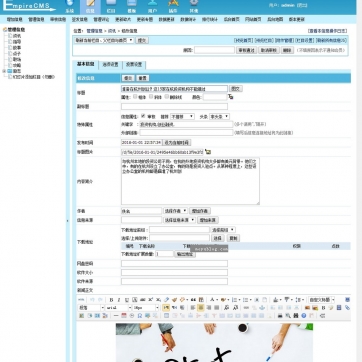Apply subscript in the editor toolbar
The width and height of the screenshot is (362, 362).
pyautogui.click(x=159, y=300)
